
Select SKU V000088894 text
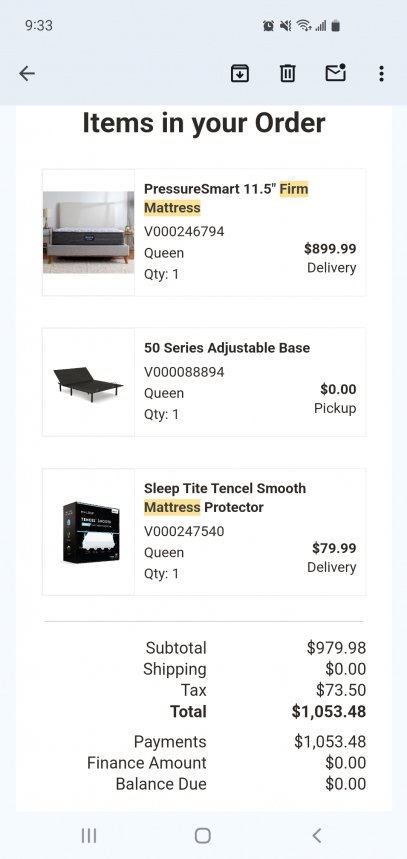point(184,373)
